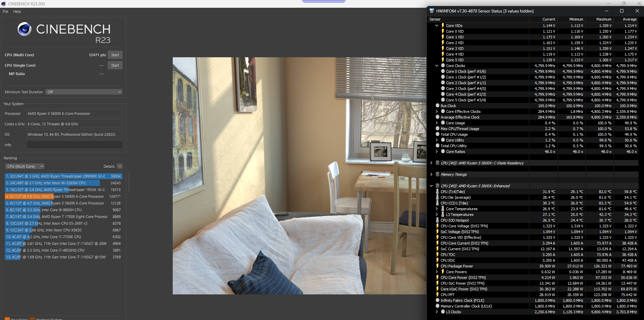The width and height of the screenshot is (644, 320).
Task: Click the chip icon beside Ryzen 5600X Enhanced
Action: (438, 186)
